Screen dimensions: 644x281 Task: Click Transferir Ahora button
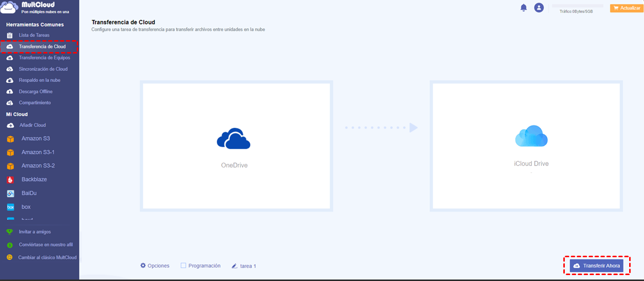click(596, 266)
